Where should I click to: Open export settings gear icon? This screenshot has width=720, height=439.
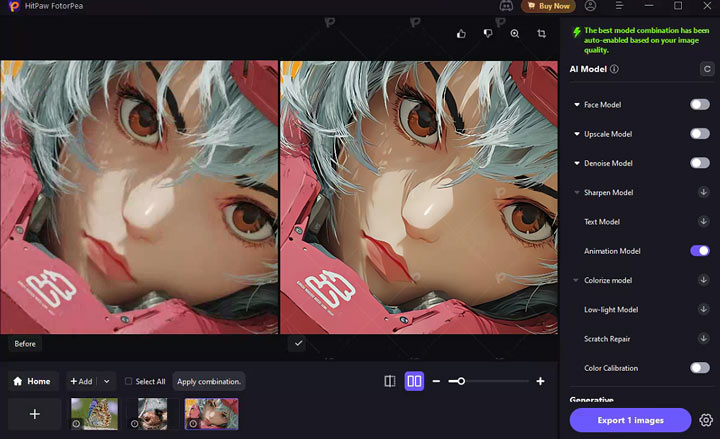[x=706, y=420]
